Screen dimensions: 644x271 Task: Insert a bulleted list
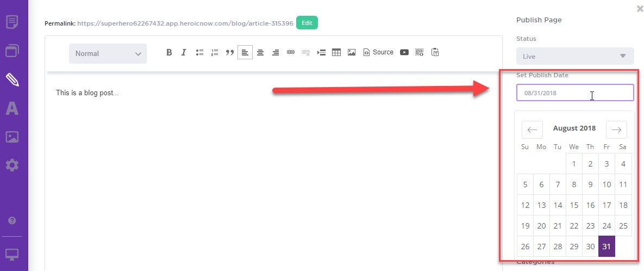click(199, 52)
